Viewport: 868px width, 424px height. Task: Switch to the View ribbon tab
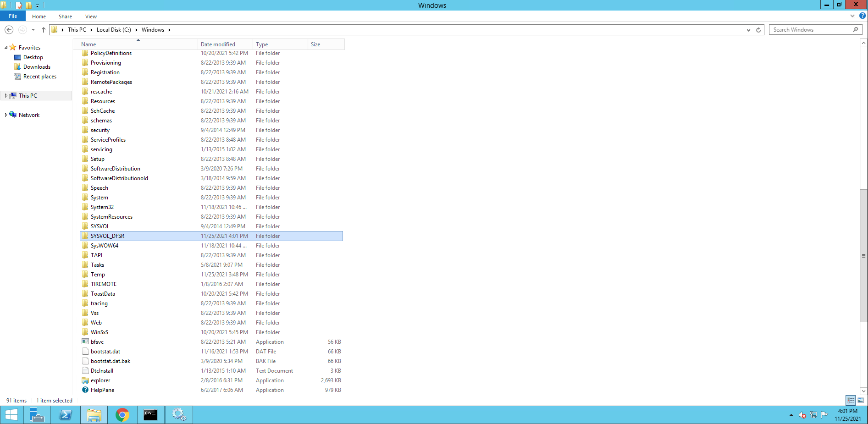point(91,17)
